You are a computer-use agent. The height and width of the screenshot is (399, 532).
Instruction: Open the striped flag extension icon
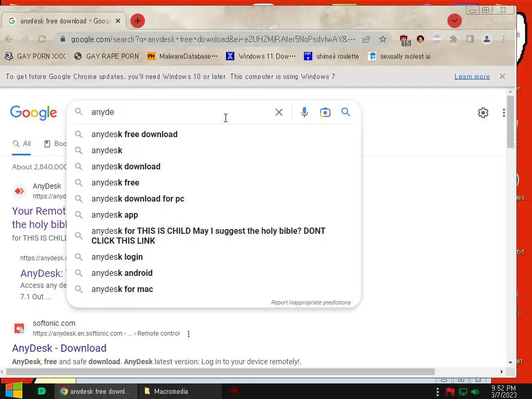coord(436,39)
